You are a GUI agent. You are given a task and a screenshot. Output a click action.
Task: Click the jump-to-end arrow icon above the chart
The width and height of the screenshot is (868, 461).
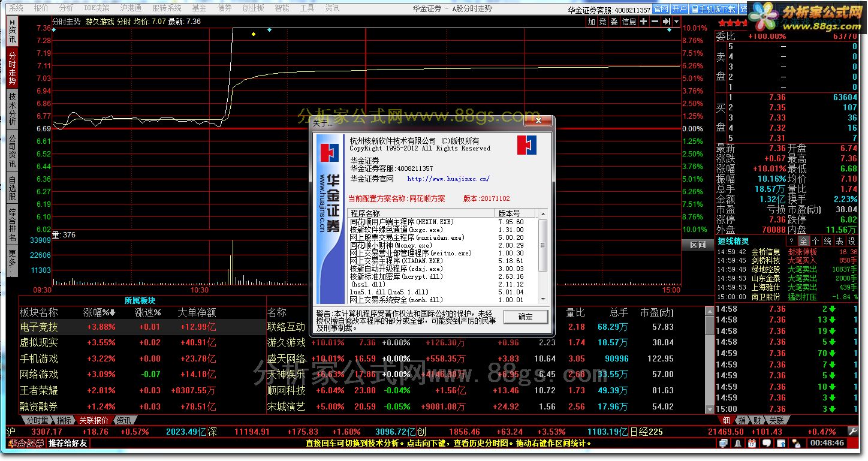665,22
